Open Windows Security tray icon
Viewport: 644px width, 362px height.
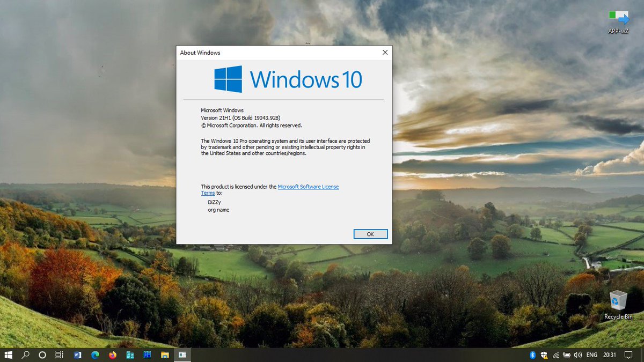coord(544,354)
